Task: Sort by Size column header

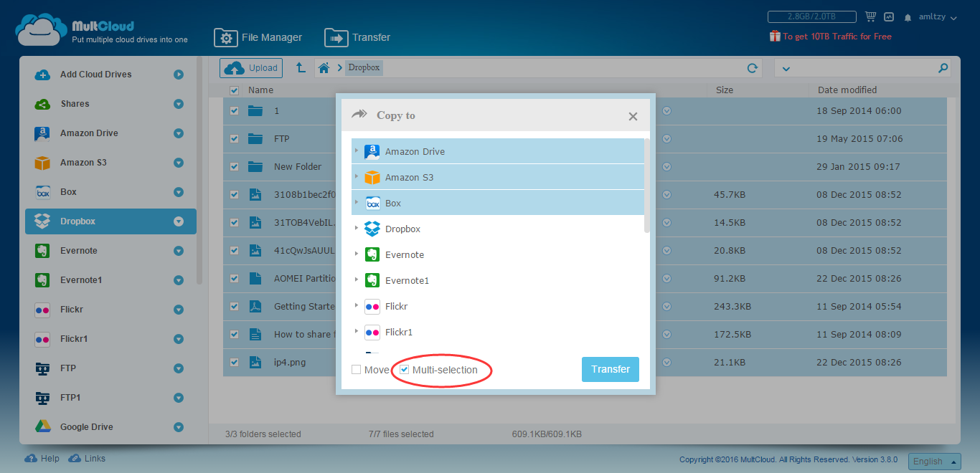Action: (x=725, y=90)
